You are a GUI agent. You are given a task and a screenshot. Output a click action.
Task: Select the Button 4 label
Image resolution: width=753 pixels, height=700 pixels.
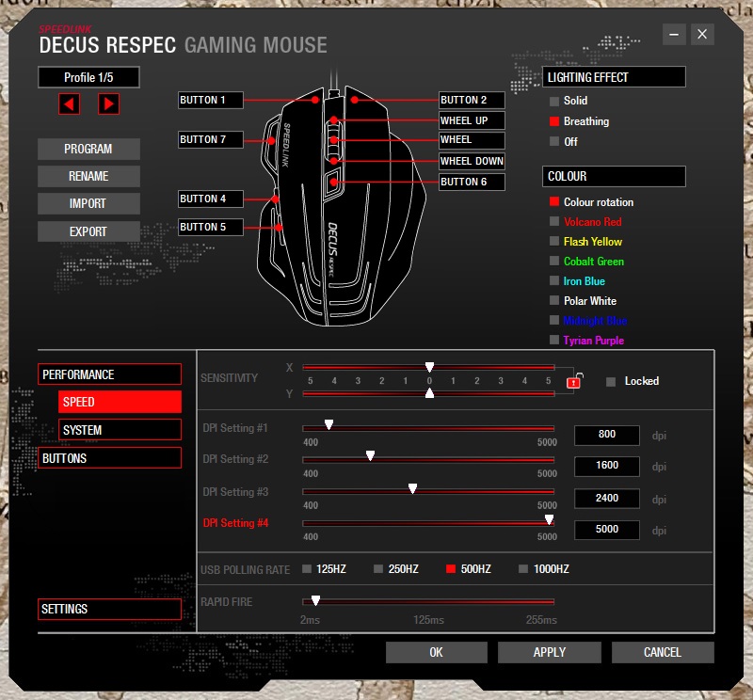(x=210, y=199)
